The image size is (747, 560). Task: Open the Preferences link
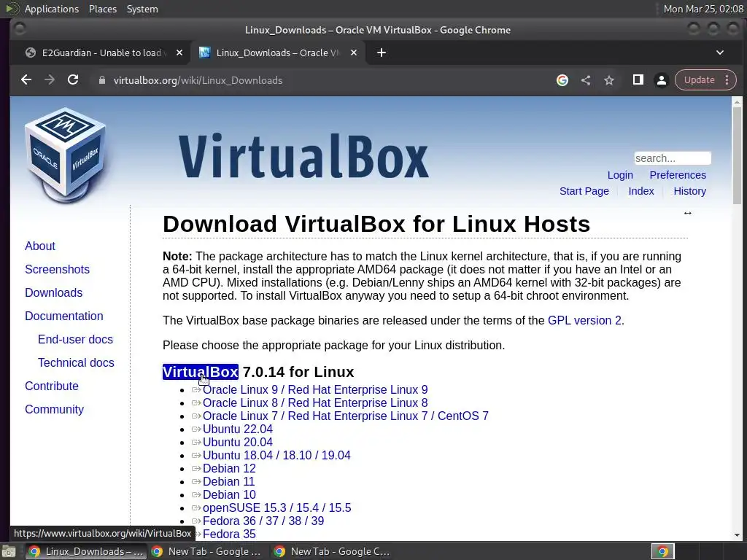click(678, 175)
